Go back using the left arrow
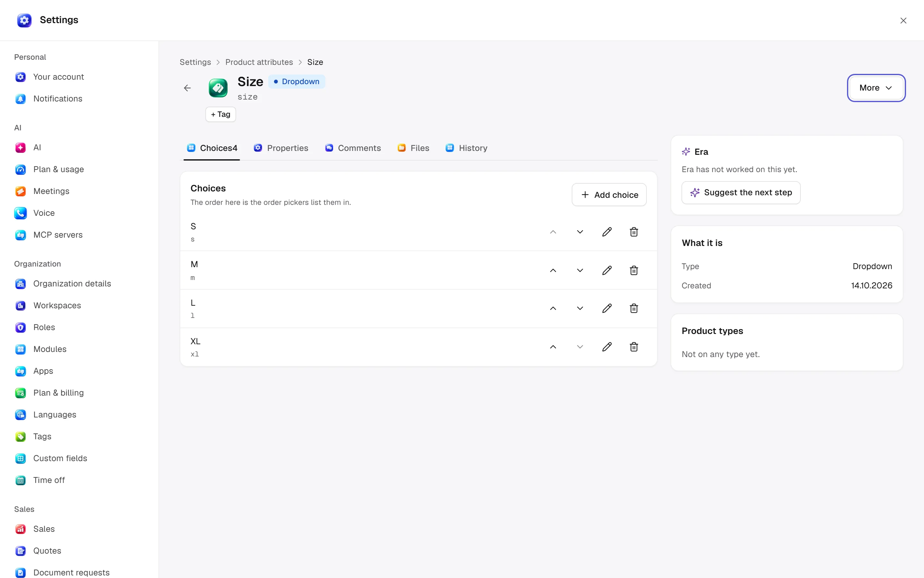Image resolution: width=924 pixels, height=578 pixels. pyautogui.click(x=187, y=88)
